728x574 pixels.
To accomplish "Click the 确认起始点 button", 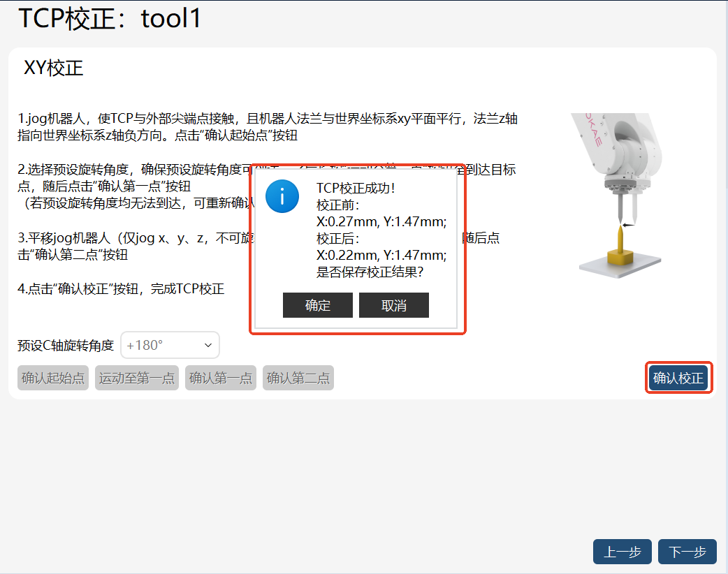I will pyautogui.click(x=53, y=378).
